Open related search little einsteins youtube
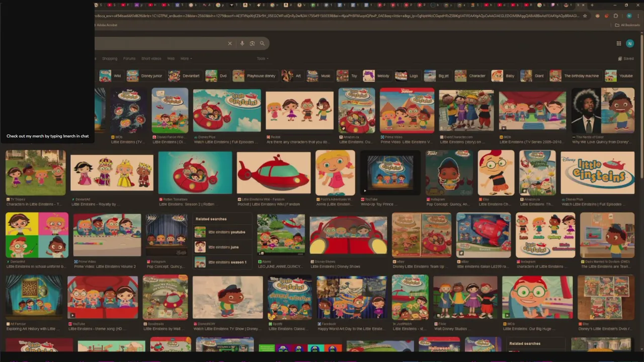644x362 pixels. 221,232
